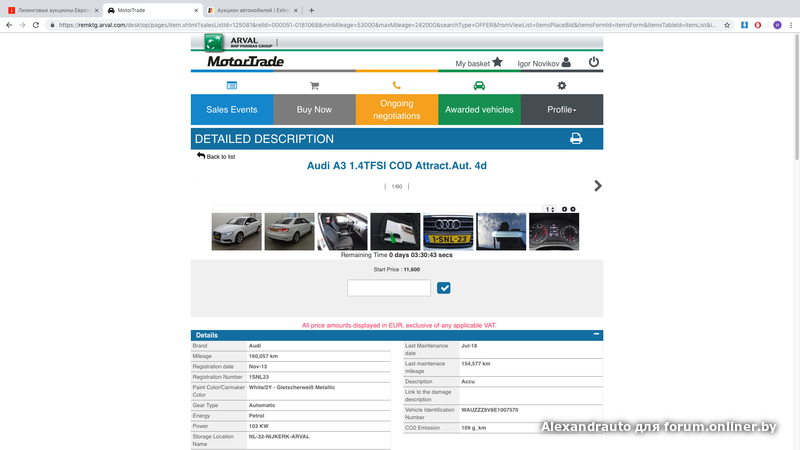Image resolution: width=800 pixels, height=450 pixels.
Task: Click the phone icon above Ongoing negotiations
Action: point(396,85)
